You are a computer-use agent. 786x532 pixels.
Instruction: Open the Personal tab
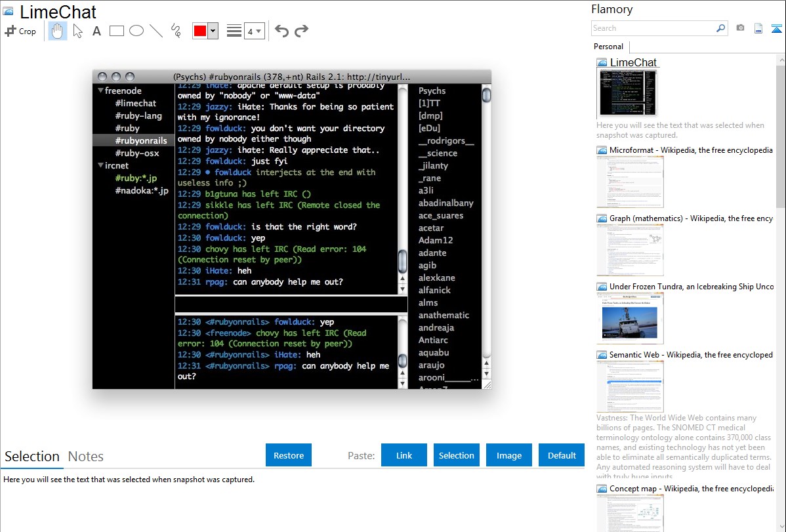pyautogui.click(x=609, y=47)
